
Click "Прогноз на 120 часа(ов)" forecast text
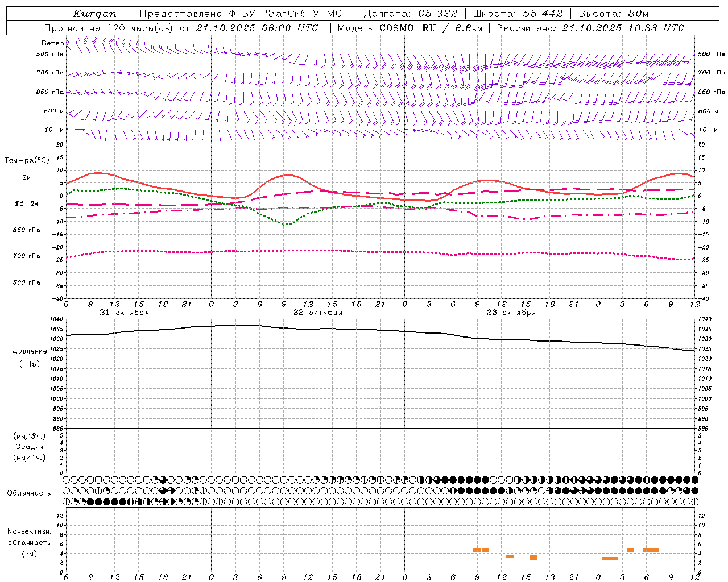click(109, 28)
